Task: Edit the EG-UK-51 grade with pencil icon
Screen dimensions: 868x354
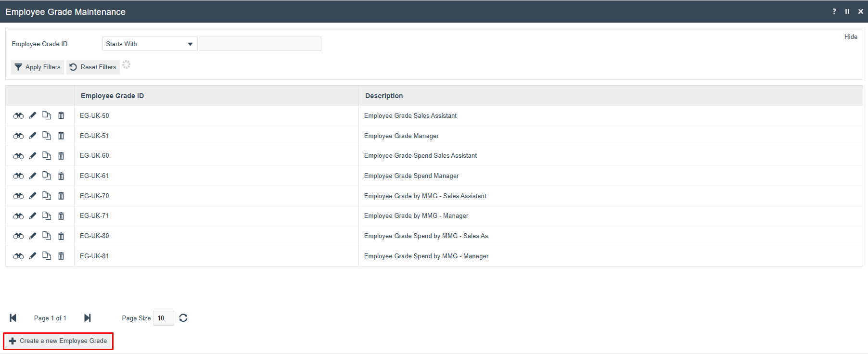Action: pyautogui.click(x=33, y=136)
